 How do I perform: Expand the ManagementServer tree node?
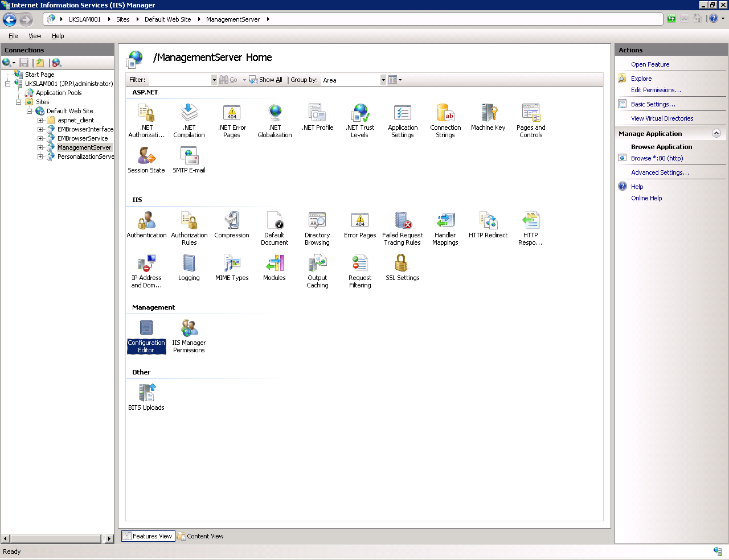pyautogui.click(x=40, y=147)
